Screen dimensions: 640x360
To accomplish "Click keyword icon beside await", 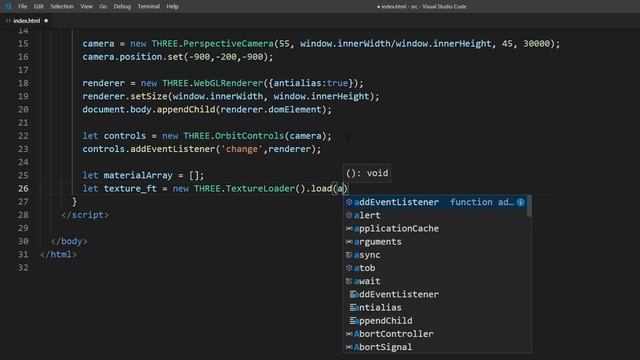I will 349,281.
